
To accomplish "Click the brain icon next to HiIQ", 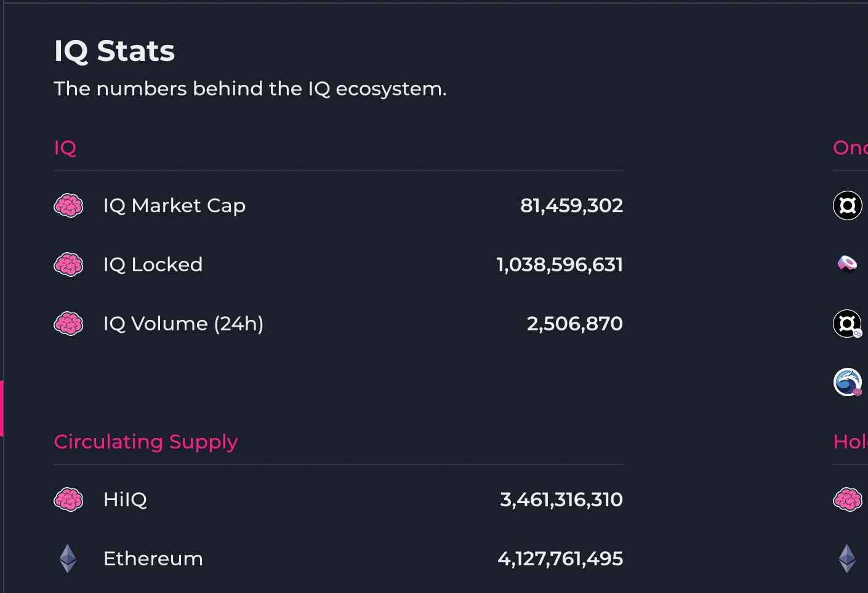I will 68,499.
